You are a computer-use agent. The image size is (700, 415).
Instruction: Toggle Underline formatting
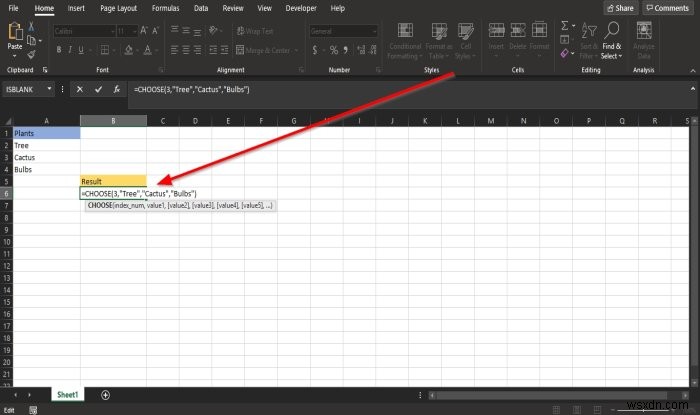[81, 50]
